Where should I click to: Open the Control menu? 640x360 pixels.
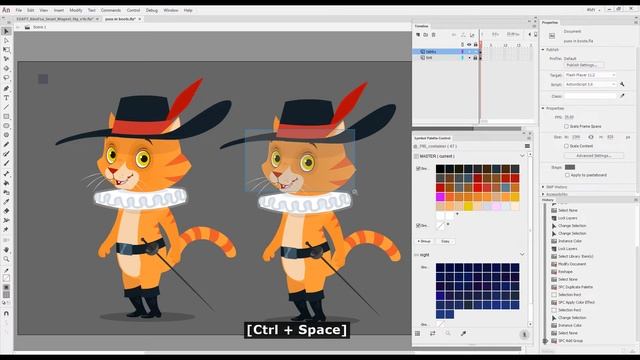tap(133, 10)
